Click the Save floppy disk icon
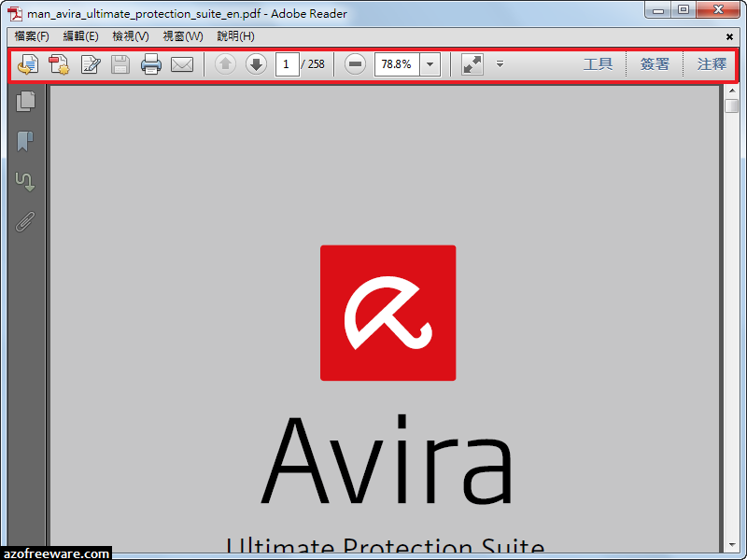The height and width of the screenshot is (560, 747). pyautogui.click(x=120, y=64)
